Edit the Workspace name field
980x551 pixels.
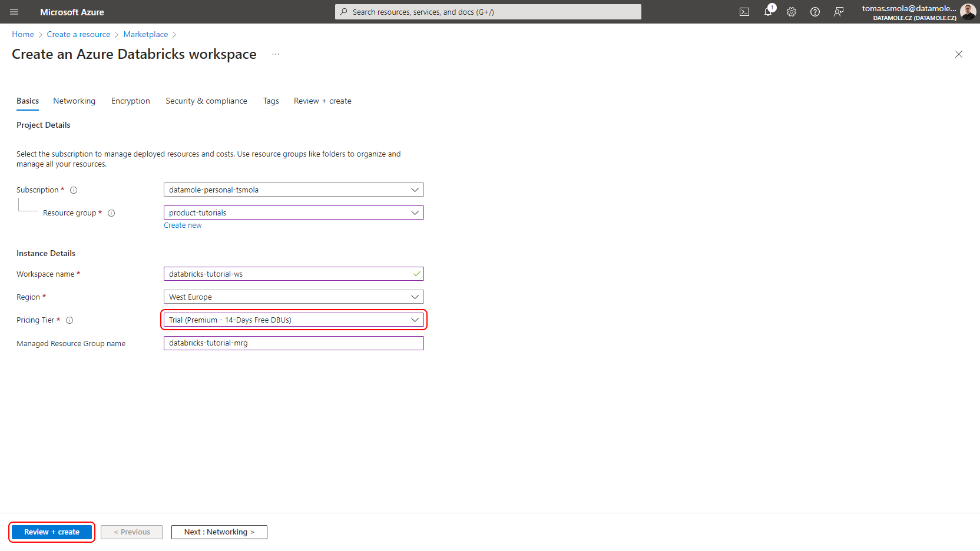click(x=294, y=274)
